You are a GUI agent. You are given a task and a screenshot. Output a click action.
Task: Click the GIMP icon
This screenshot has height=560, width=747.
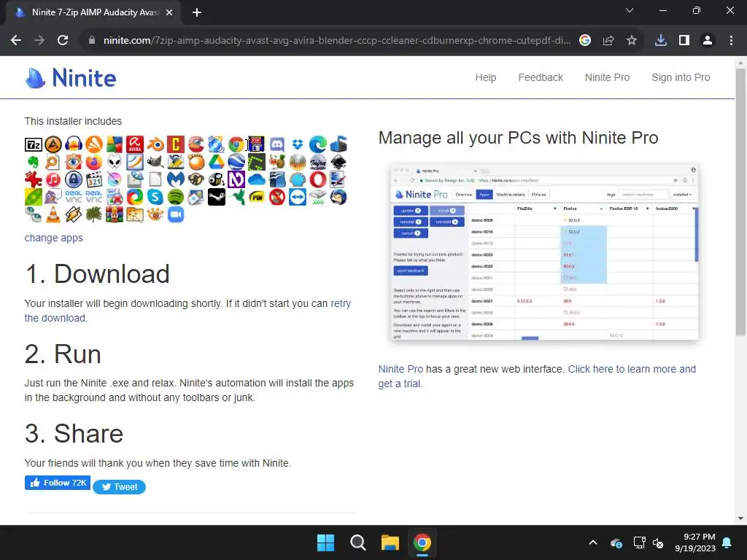(155, 162)
